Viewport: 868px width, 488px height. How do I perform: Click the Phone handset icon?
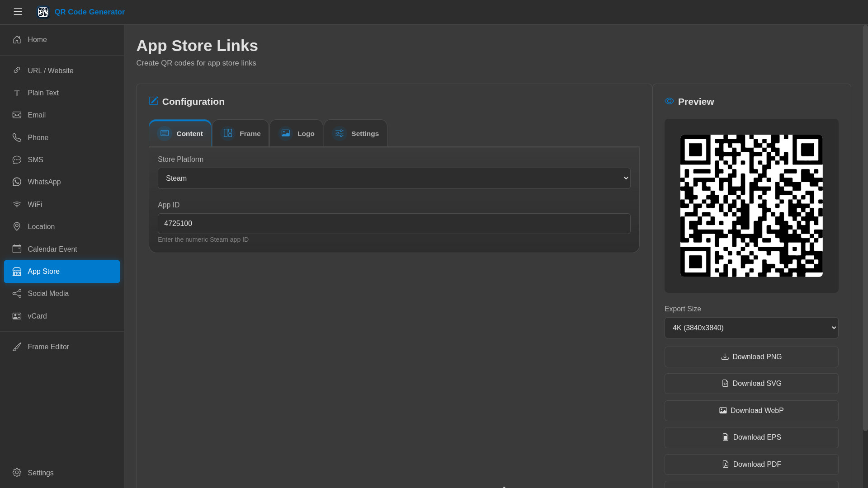pos(17,138)
